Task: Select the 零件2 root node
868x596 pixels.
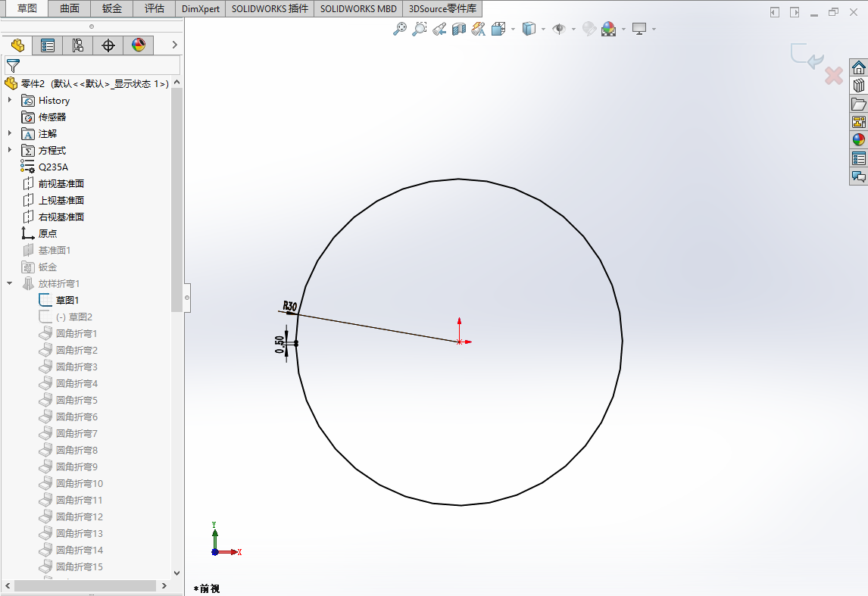Action: (86, 83)
